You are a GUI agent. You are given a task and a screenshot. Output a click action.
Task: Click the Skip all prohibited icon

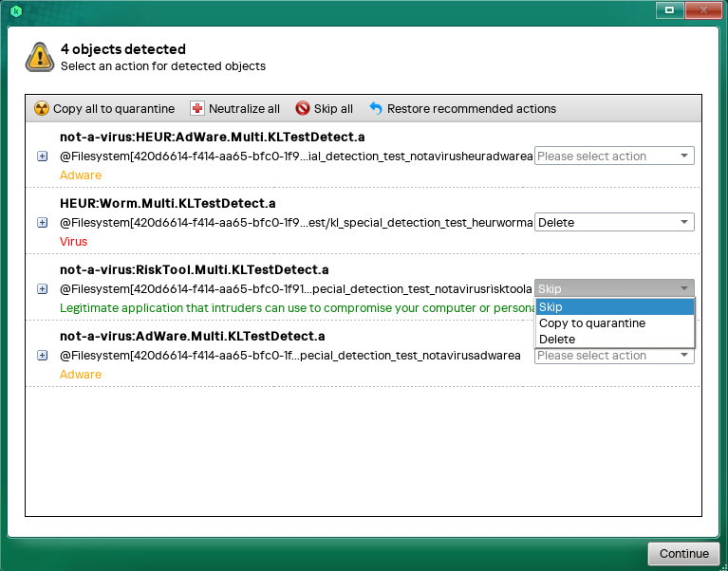coord(303,109)
